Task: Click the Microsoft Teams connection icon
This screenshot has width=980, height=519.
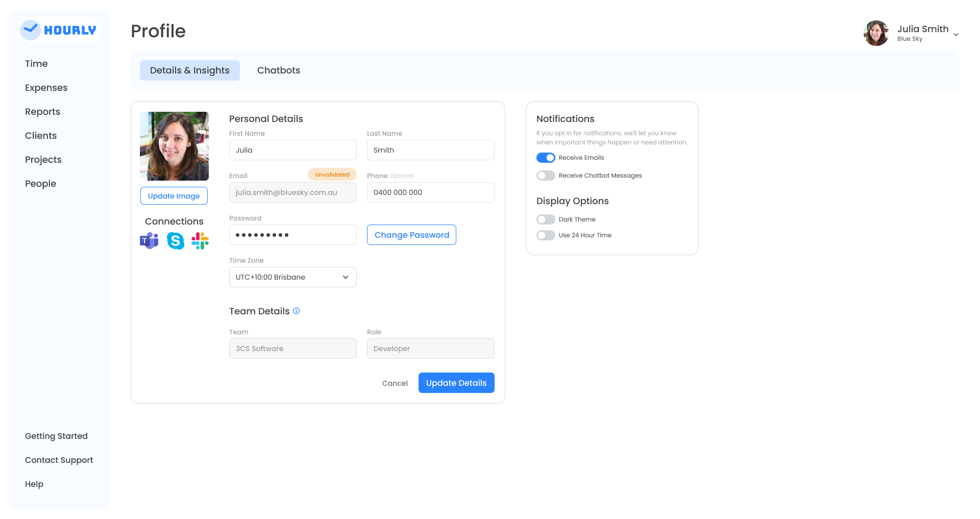Action: point(149,240)
